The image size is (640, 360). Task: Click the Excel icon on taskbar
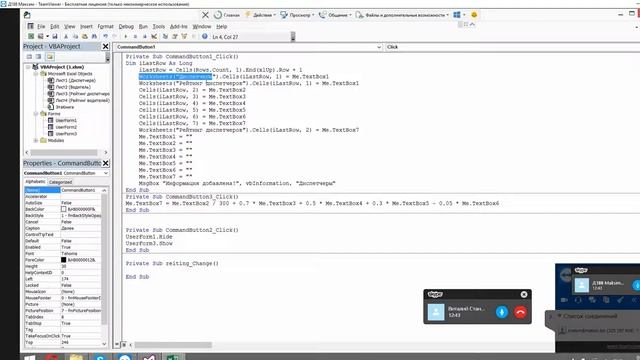tap(173, 357)
